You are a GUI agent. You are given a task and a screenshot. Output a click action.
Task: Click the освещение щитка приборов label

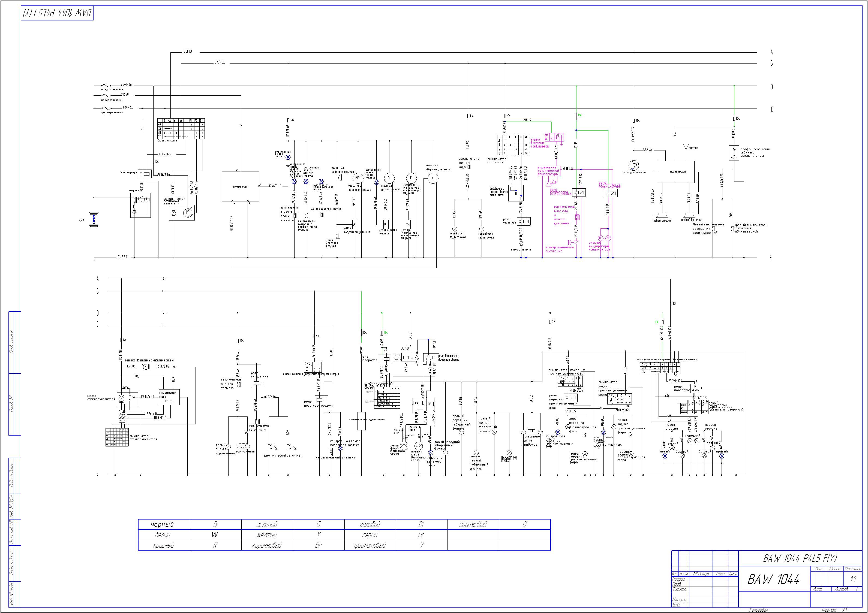531,440
